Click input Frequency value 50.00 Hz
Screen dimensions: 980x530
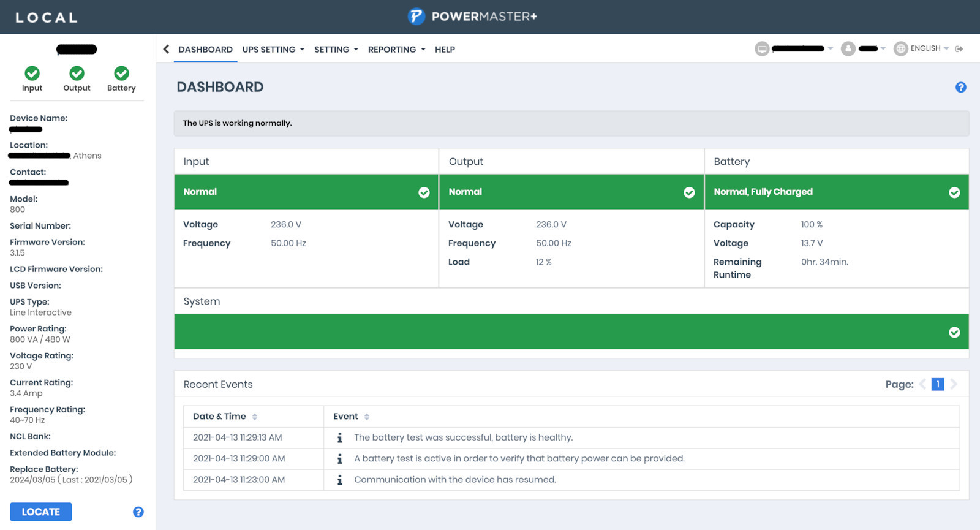(288, 243)
